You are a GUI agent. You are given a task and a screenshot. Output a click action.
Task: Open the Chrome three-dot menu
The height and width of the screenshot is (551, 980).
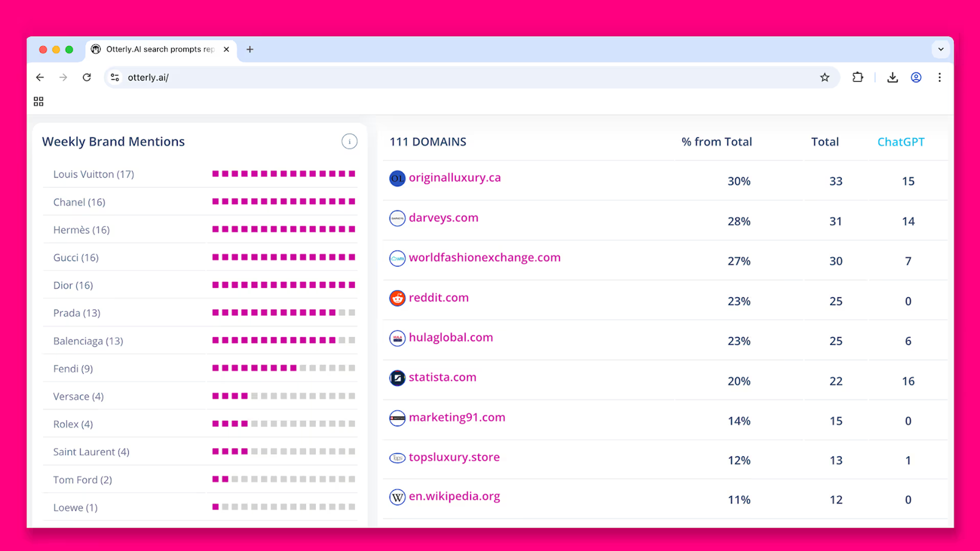pos(940,78)
